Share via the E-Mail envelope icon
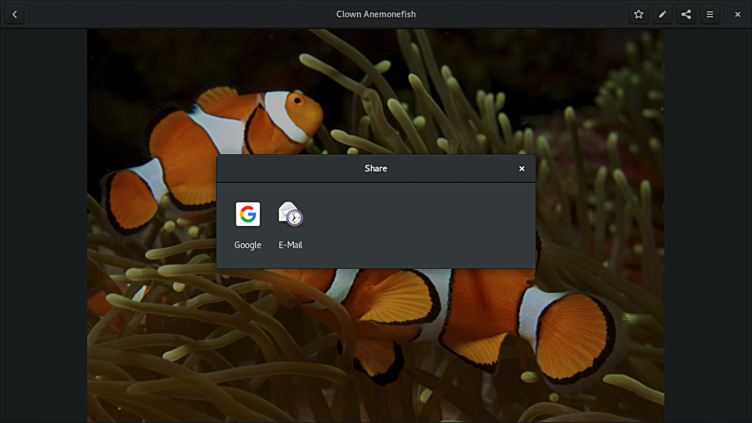Screen dimensions: 752x423 click(290, 214)
